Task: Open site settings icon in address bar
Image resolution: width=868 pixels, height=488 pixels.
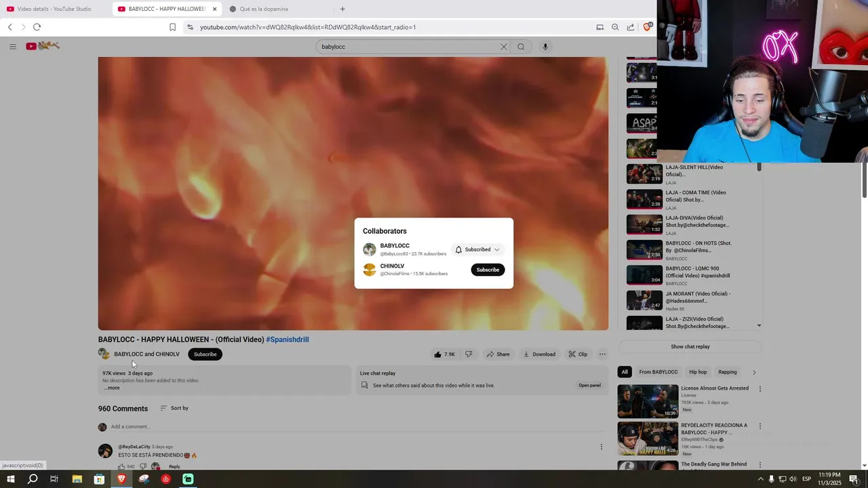Action: [190, 27]
